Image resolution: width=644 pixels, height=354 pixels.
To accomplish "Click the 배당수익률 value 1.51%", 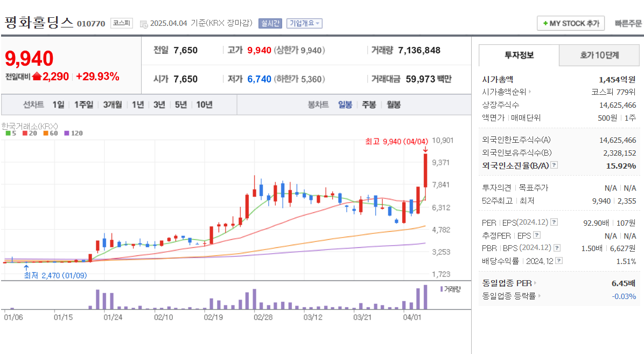I will click(x=626, y=261).
